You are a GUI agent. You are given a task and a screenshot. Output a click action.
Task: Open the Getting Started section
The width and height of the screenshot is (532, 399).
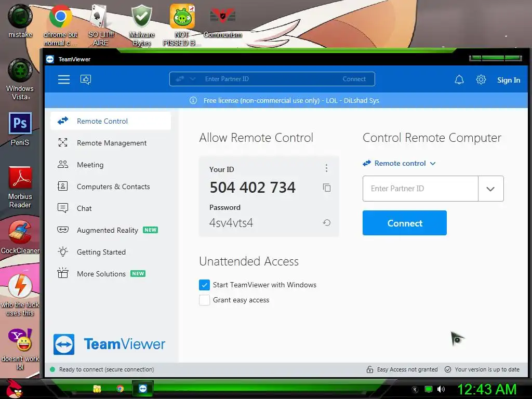111,252
